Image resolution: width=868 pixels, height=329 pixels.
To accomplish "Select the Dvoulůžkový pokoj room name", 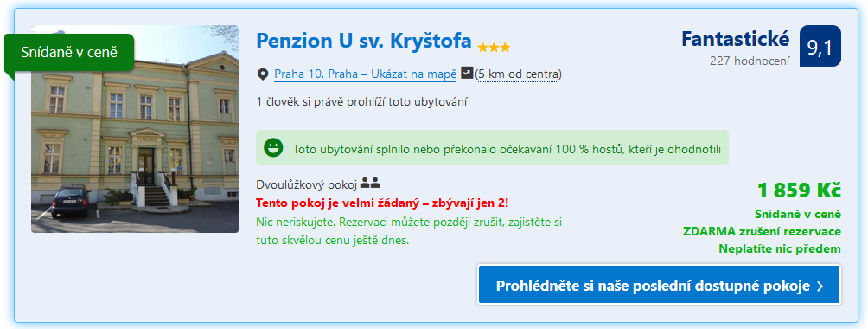I will point(307,184).
